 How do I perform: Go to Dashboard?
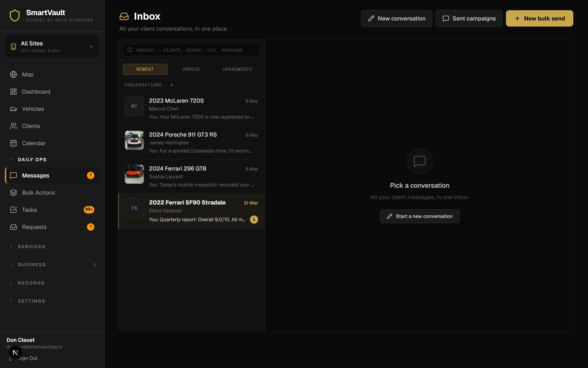point(52,92)
